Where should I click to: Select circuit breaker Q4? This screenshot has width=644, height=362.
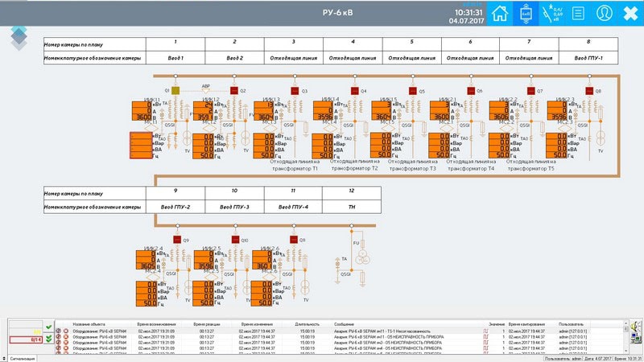355,91
